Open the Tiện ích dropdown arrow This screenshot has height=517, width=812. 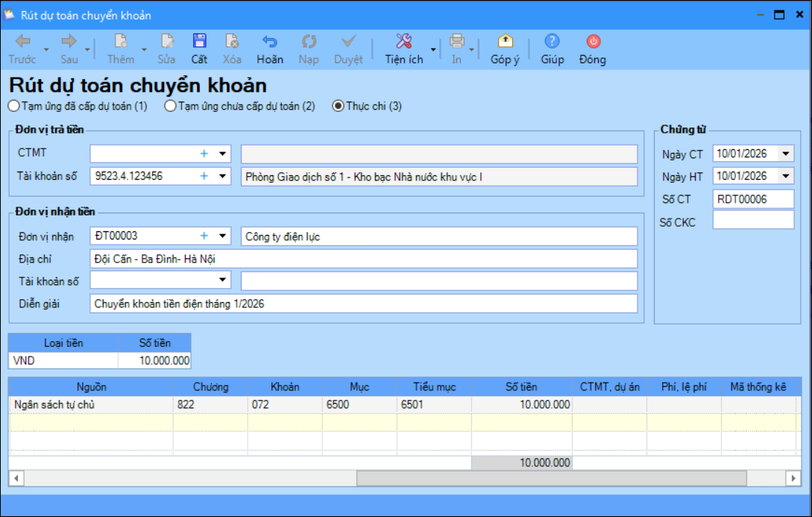click(x=433, y=49)
